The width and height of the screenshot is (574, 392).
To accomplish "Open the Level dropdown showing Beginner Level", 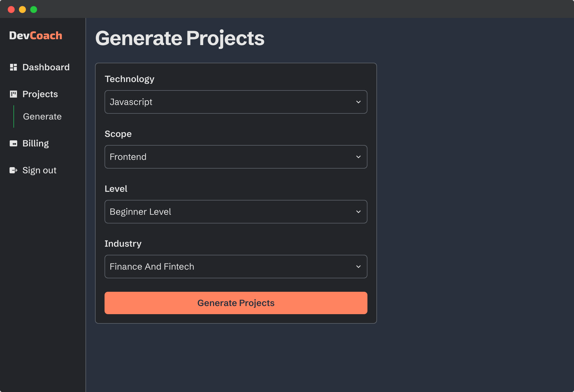I will (236, 212).
